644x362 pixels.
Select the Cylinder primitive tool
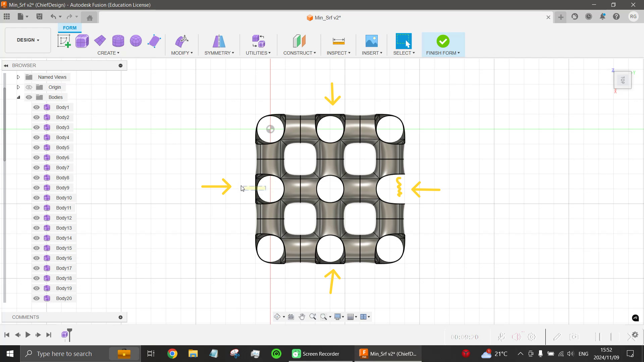coord(118,41)
